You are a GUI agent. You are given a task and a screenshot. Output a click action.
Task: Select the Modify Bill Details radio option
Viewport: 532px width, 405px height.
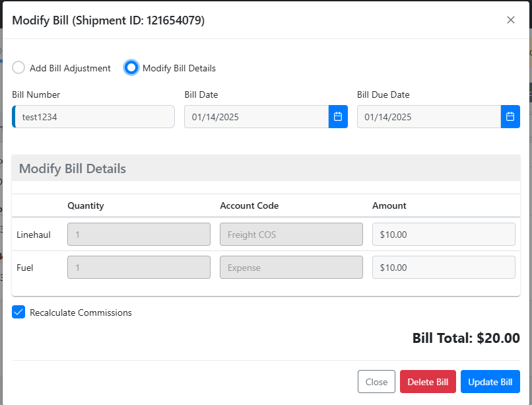pos(131,67)
